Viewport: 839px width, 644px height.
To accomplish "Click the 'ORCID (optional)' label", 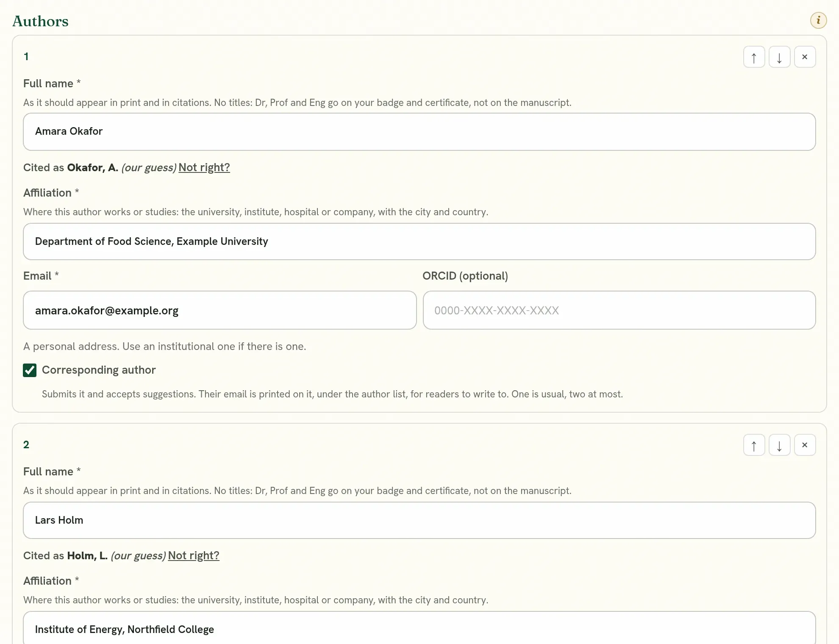I will click(465, 276).
